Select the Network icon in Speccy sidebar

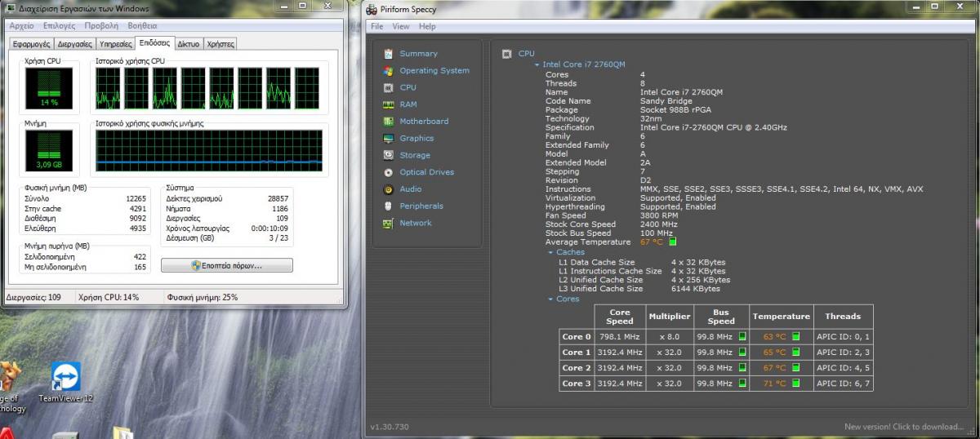click(389, 224)
